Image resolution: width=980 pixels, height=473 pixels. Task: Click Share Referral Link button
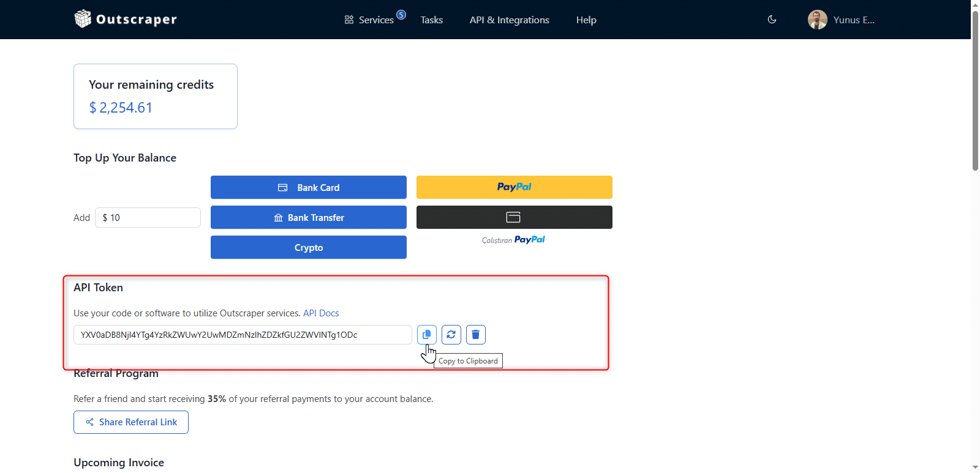pyautogui.click(x=131, y=422)
